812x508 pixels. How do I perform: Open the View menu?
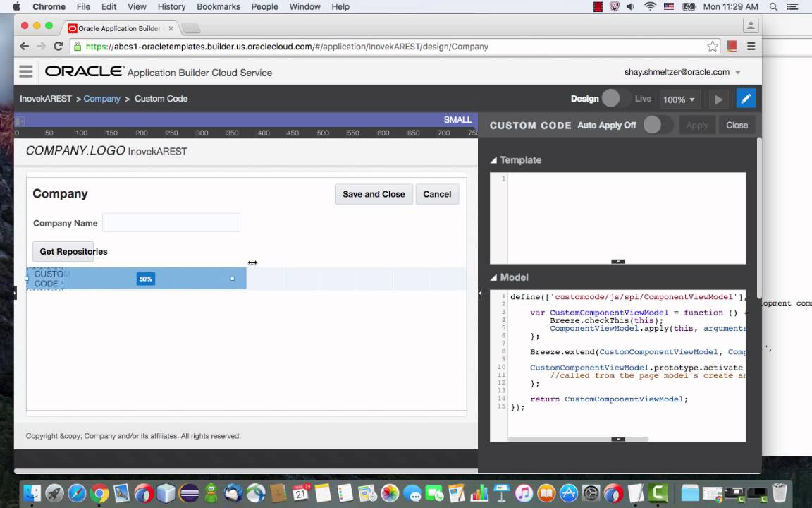(137, 7)
